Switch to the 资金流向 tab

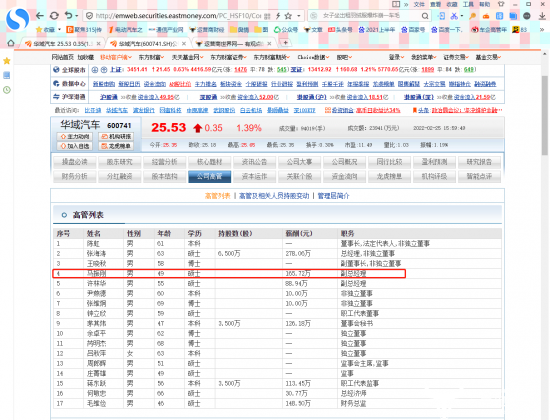point(344,176)
